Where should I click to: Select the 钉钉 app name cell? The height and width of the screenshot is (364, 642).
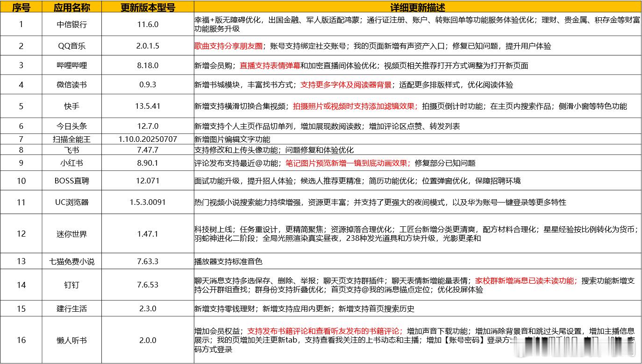point(71,285)
